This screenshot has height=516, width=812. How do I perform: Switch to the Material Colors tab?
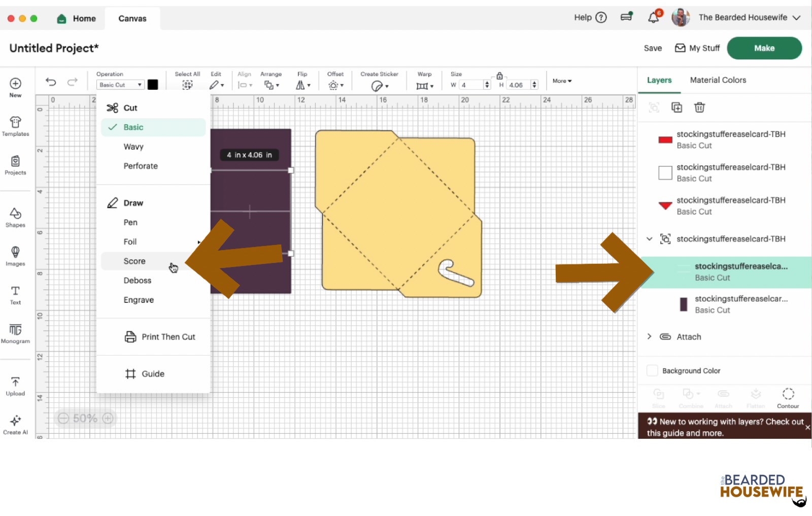tap(718, 80)
